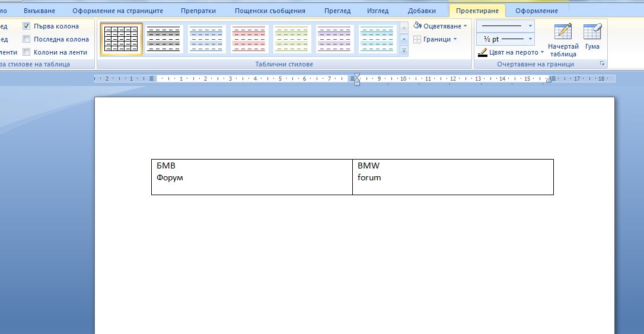Switch to the Оформление (Layout) tab
The height and width of the screenshot is (334, 644).
[x=537, y=11]
